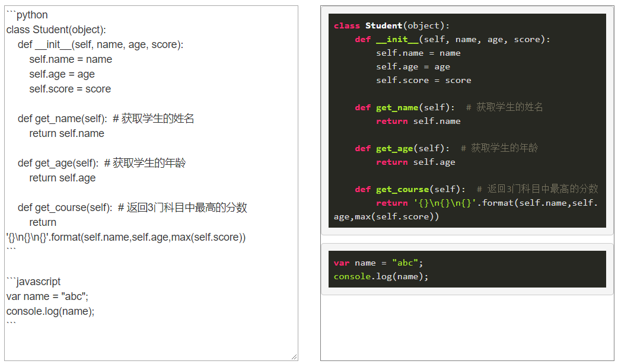Click "self.name = name" in the left textarea
618x364 pixels.
(x=71, y=59)
